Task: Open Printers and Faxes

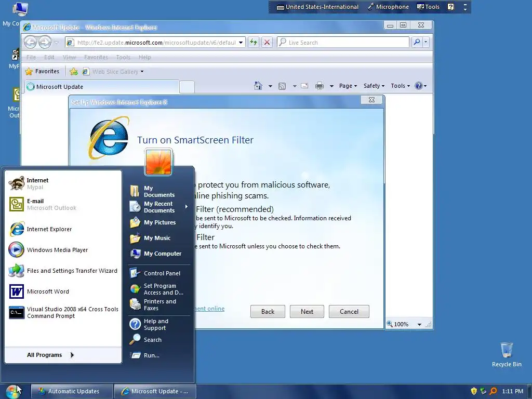Action: [x=159, y=304]
